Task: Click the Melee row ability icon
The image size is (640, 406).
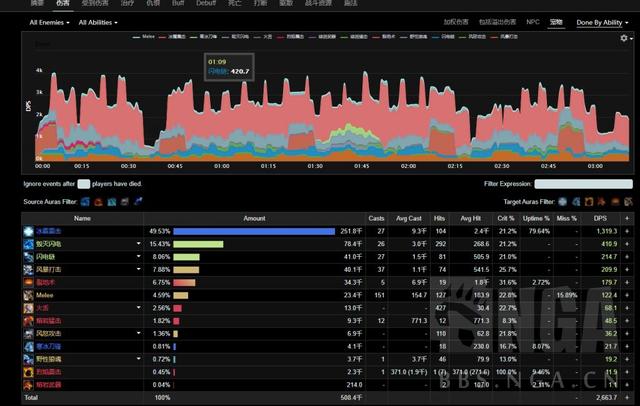Action: click(28, 295)
